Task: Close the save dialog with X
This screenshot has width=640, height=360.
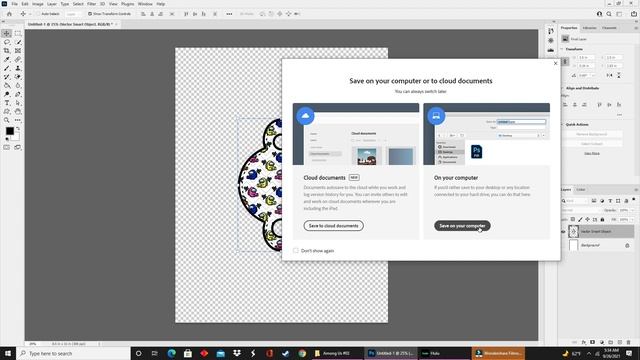Action: point(555,63)
